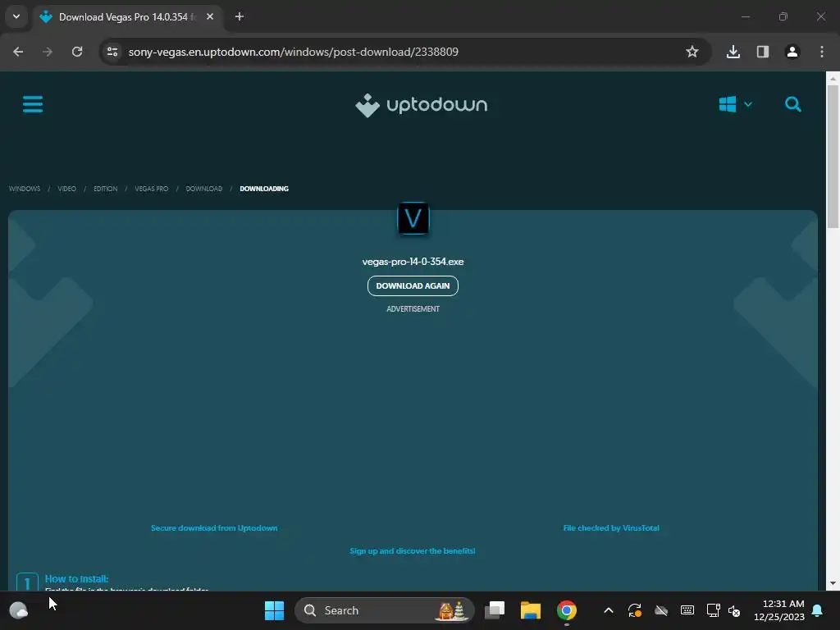Go to the Vegas Pro breadcrumb
This screenshot has height=630, width=840.
[x=152, y=189]
